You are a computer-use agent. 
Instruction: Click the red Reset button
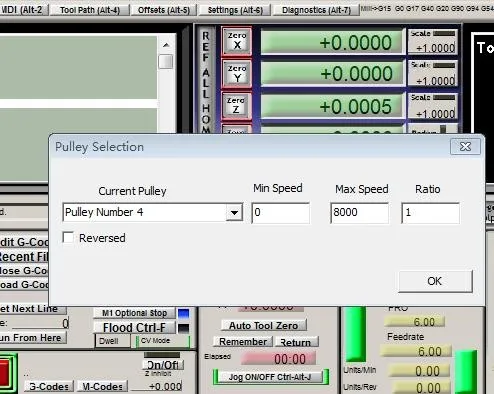[8, 374]
